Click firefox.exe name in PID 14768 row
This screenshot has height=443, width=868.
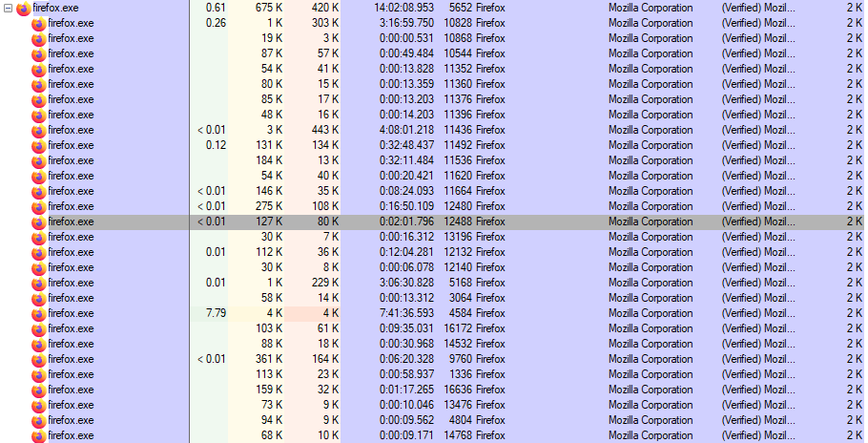coord(71,435)
